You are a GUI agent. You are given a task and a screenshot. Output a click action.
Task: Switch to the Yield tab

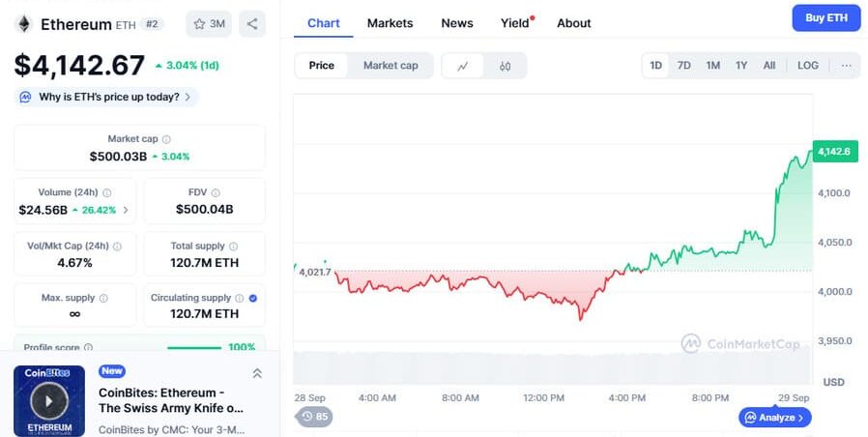pyautogui.click(x=514, y=23)
